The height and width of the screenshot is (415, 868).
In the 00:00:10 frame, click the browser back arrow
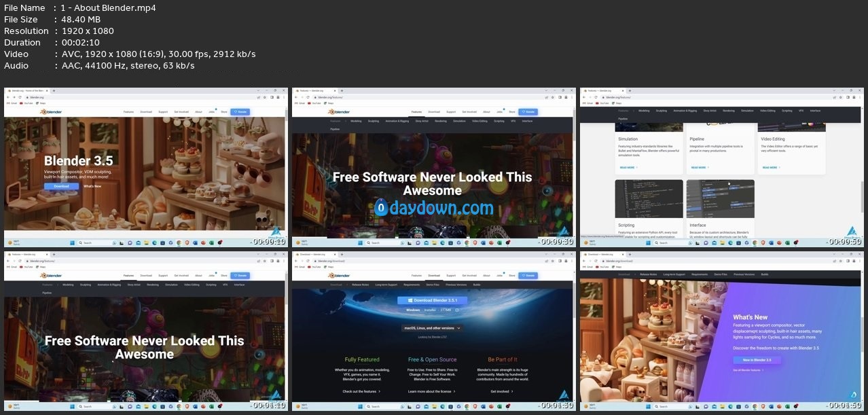(9, 98)
